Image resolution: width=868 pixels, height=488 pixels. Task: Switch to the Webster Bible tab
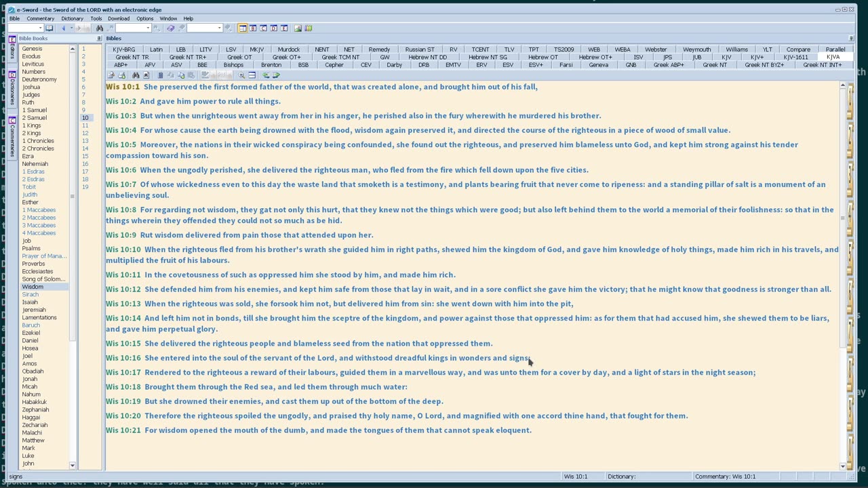pos(656,49)
